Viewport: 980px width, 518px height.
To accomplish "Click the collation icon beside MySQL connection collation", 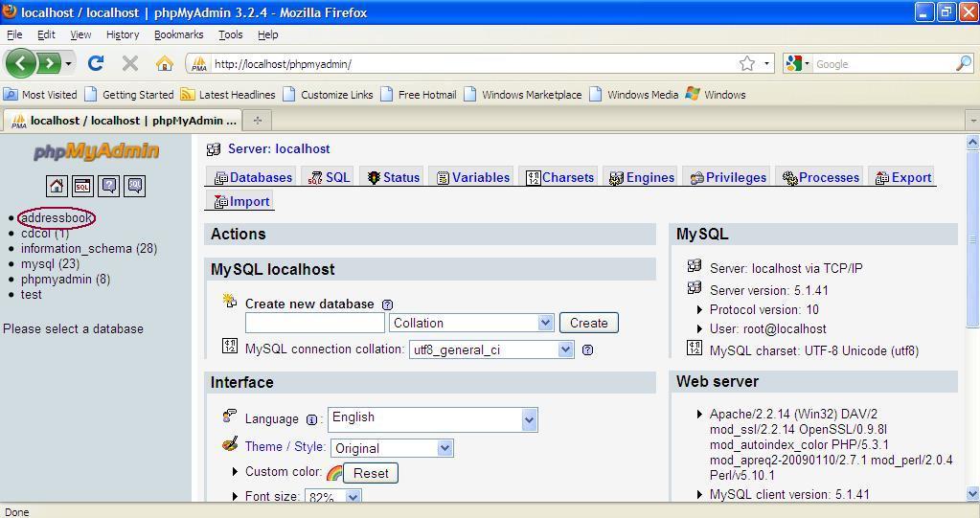I will [x=229, y=346].
